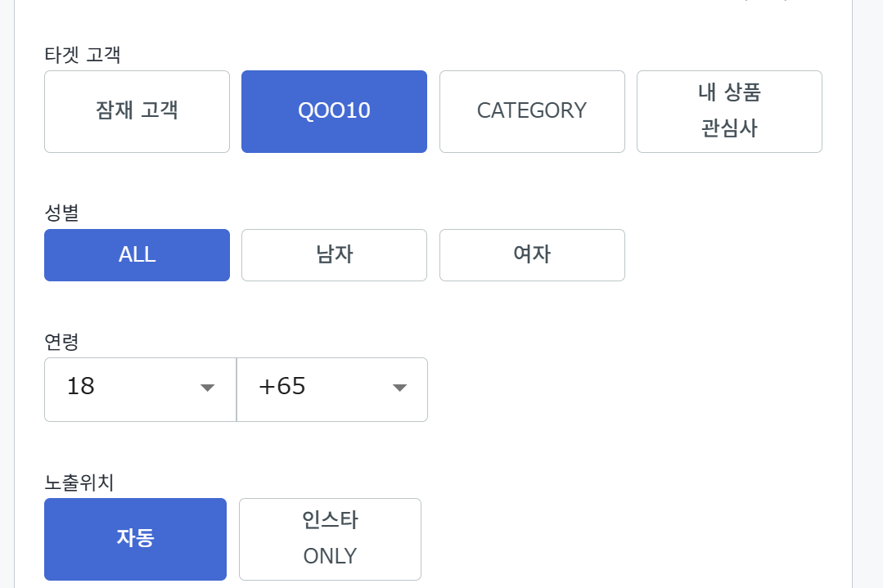
Task: Select 여자 as target gender
Action: click(x=532, y=254)
